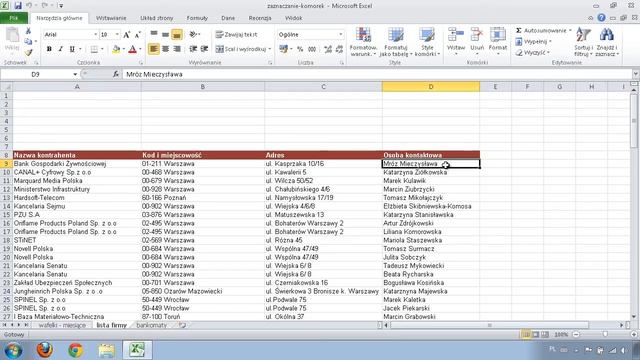Expand the formula bar
The image size is (640, 360).
pyautogui.click(x=636, y=74)
